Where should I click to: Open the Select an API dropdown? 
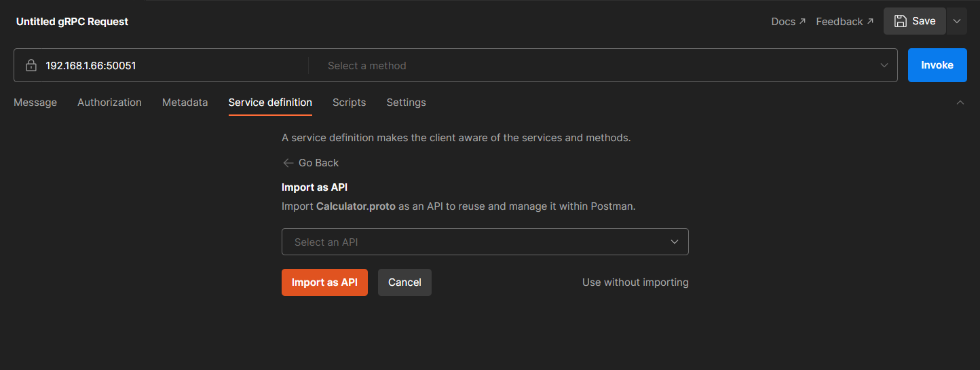tap(485, 242)
